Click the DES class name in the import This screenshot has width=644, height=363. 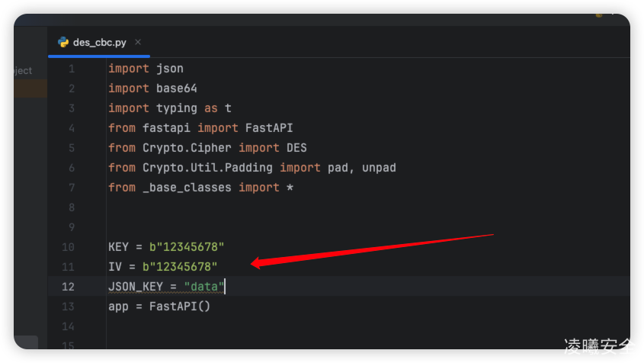click(x=296, y=148)
